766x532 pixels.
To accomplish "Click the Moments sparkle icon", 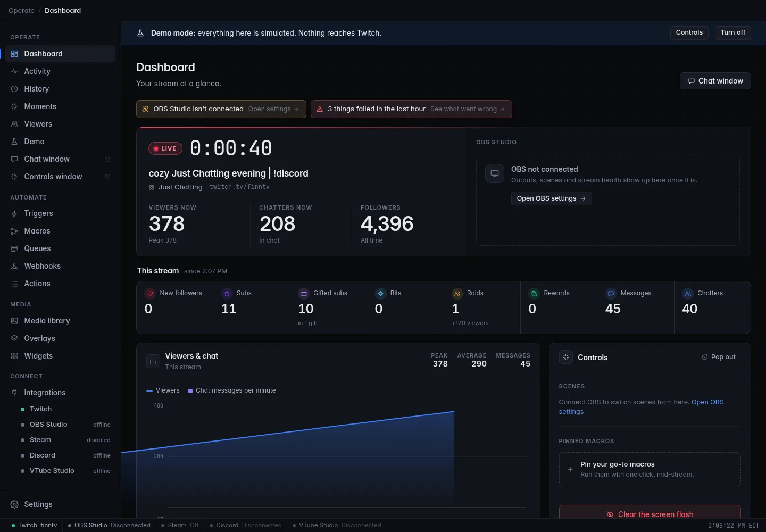I will (x=14, y=106).
